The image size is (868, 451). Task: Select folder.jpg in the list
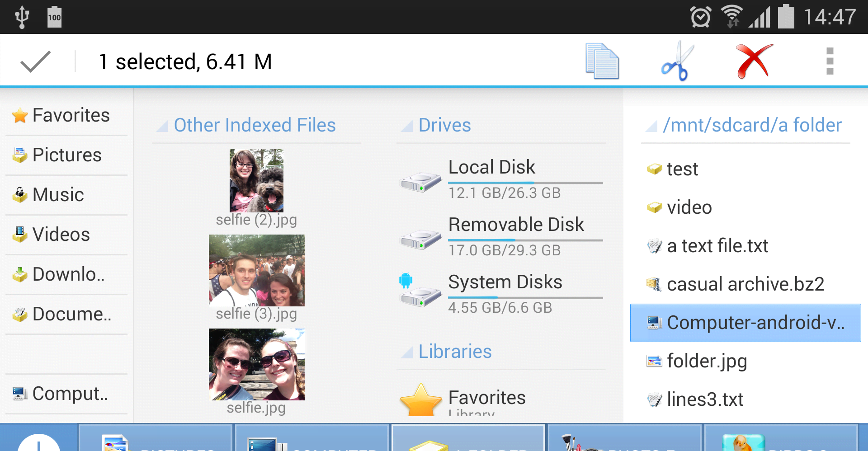click(x=745, y=361)
